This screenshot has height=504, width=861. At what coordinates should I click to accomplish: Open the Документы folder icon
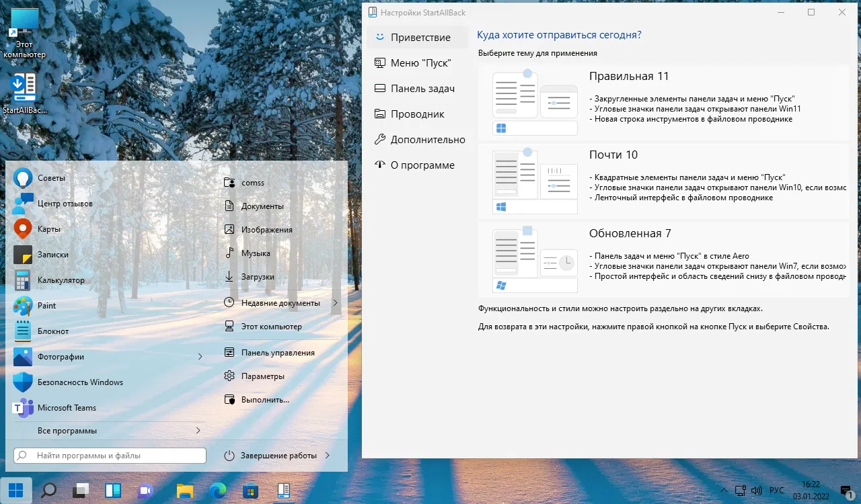pos(229,206)
